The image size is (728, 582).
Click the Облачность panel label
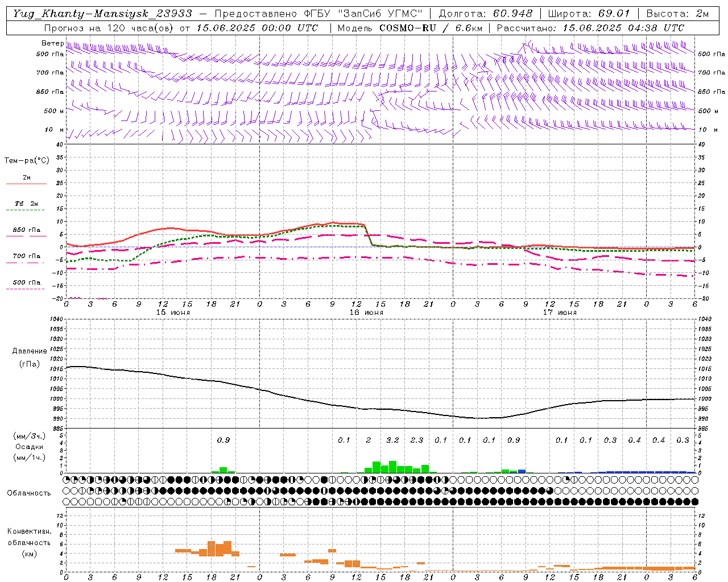tap(29, 493)
